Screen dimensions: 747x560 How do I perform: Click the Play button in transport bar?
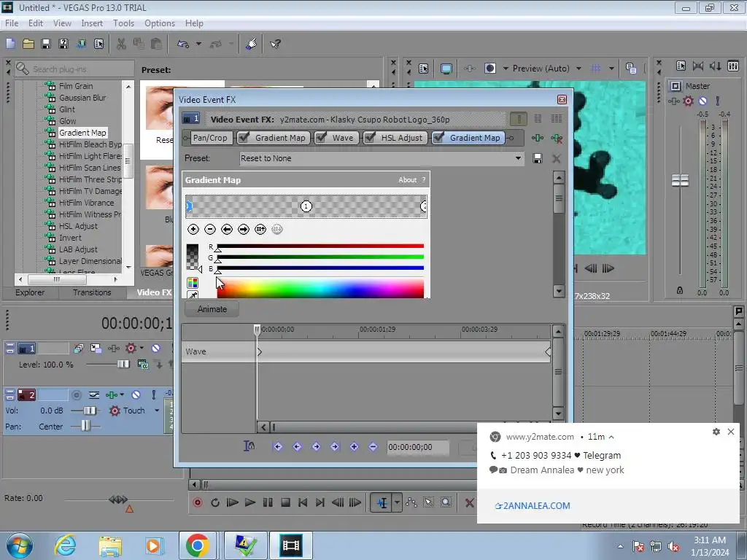tap(249, 502)
